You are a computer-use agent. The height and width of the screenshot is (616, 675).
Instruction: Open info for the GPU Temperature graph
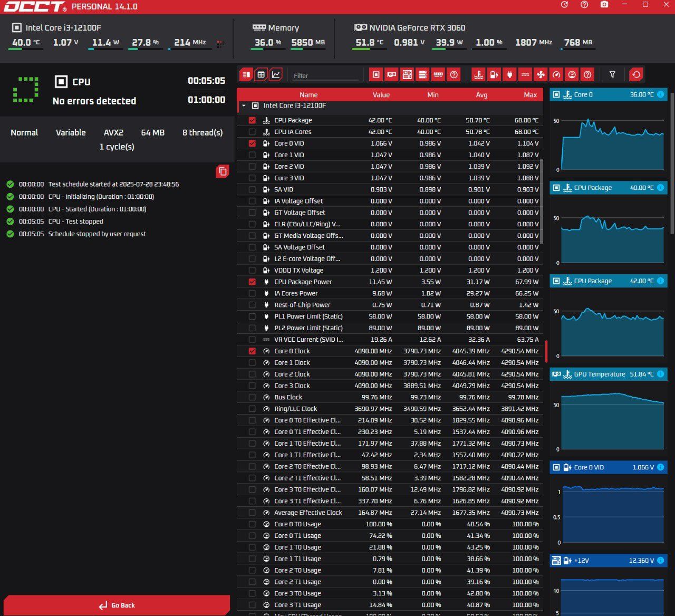(661, 374)
